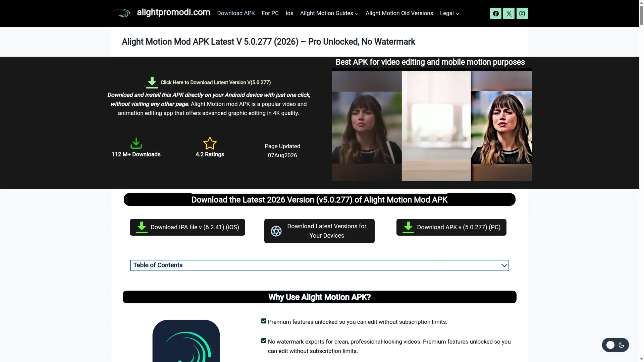Click the Alight Motion swirl logo in header
This screenshot has height=362, width=644.
pyautogui.click(x=121, y=13)
